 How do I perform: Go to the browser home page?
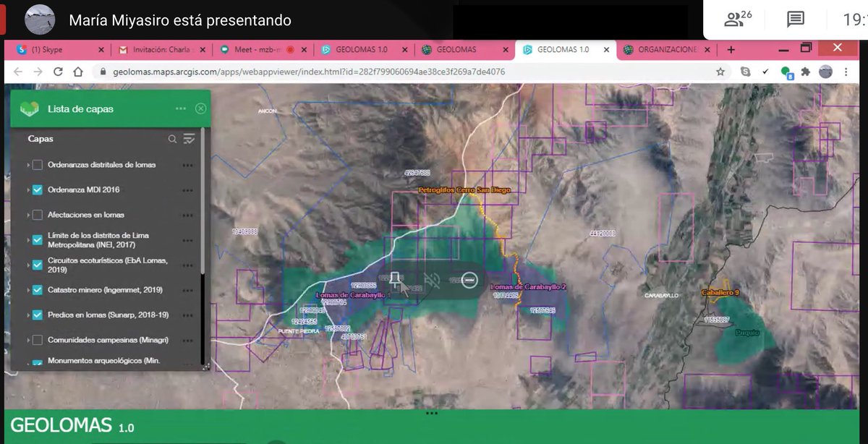click(x=79, y=72)
